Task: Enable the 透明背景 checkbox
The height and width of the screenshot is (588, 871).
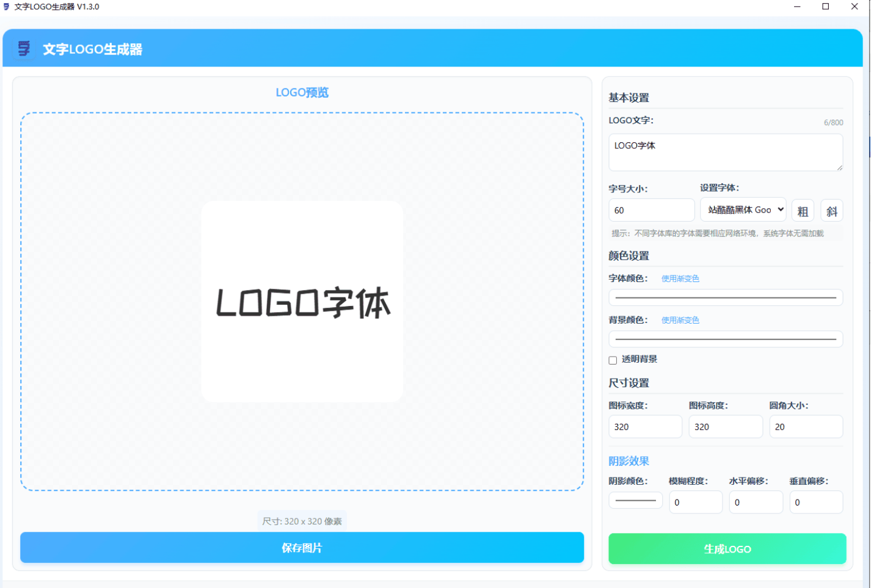Action: 613,360
